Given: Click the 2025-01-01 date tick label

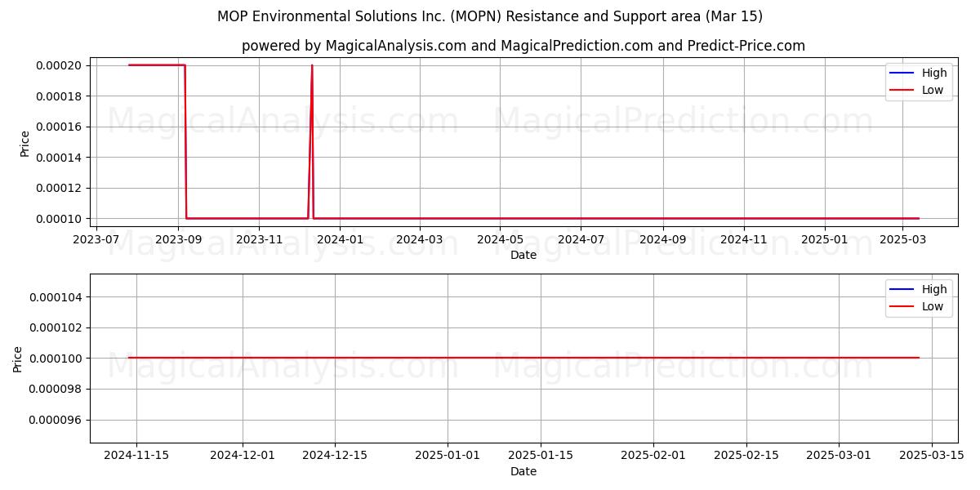Looking at the screenshot, I should click(x=448, y=456).
